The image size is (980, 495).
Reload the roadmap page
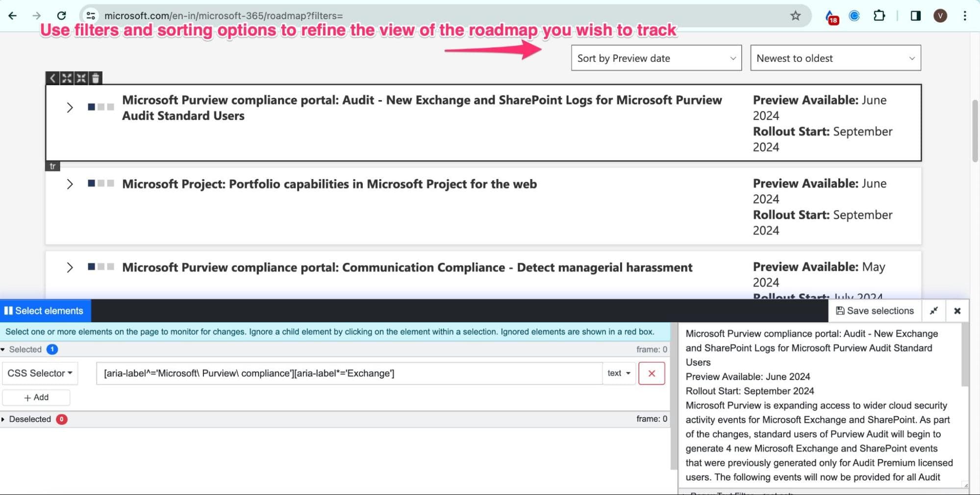[61, 16]
